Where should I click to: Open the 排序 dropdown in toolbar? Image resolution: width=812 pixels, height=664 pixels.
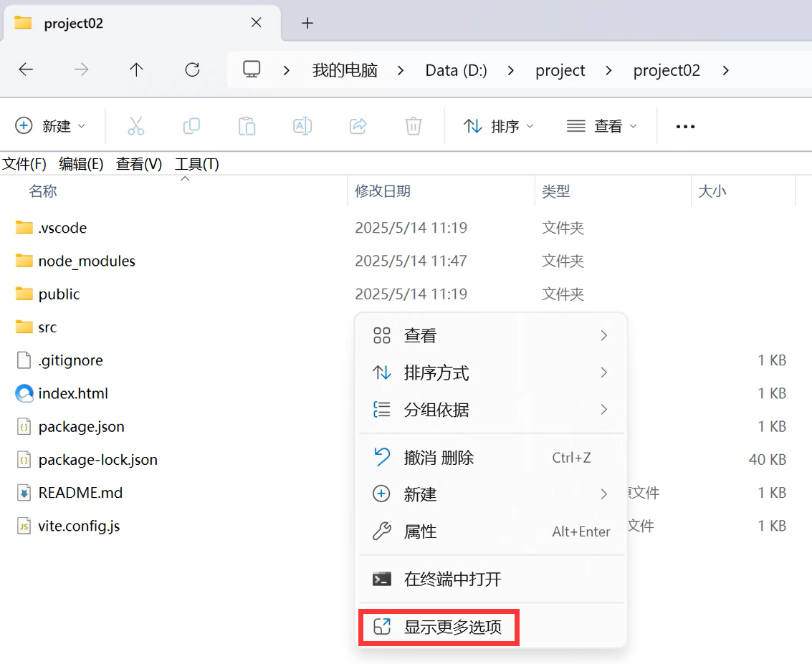[499, 126]
